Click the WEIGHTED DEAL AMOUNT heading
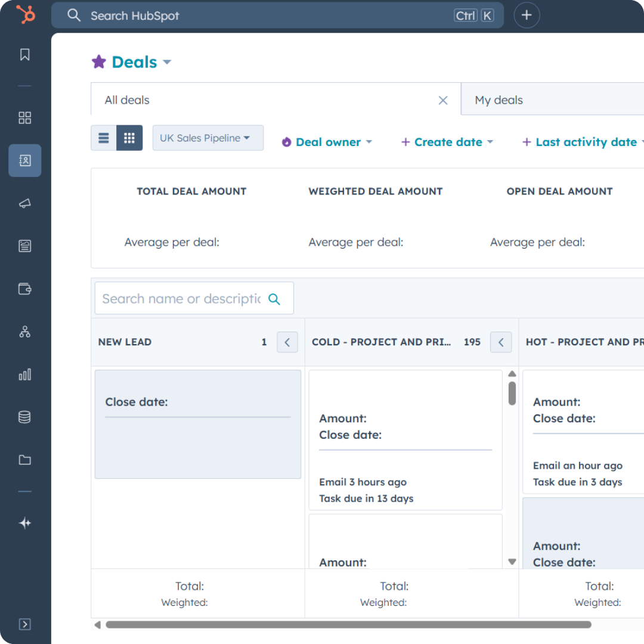 [376, 191]
